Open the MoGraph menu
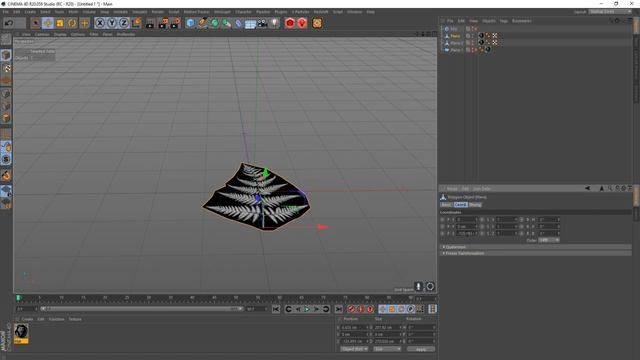 [x=222, y=12]
